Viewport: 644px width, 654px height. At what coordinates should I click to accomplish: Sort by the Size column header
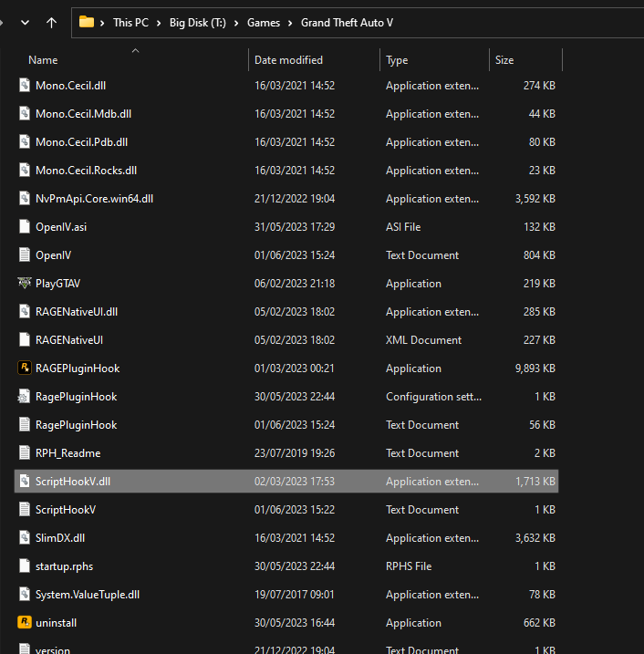[x=504, y=60]
